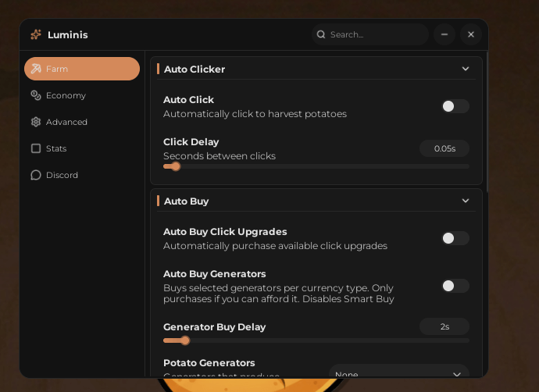Click the Potato Generators label

(209, 363)
